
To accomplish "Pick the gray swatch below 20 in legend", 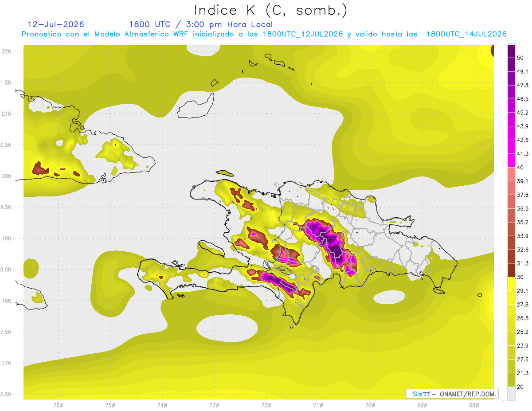I will pyautogui.click(x=512, y=394).
